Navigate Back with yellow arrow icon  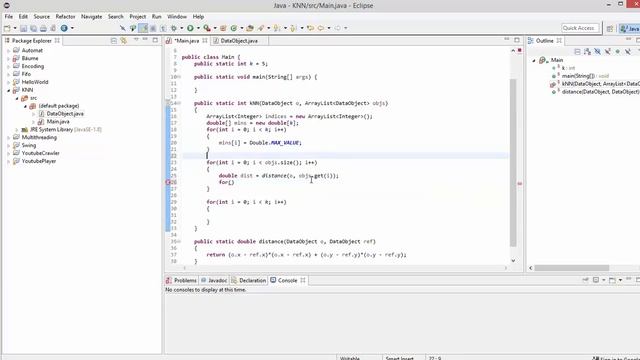(x=321, y=28)
